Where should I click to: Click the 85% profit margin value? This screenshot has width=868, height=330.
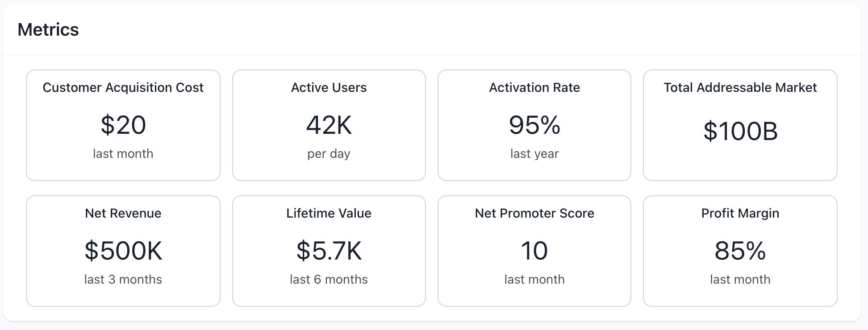click(740, 251)
